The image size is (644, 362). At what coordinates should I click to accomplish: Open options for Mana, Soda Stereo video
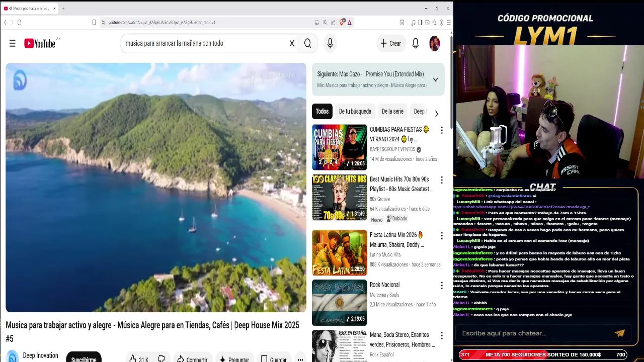(442, 335)
